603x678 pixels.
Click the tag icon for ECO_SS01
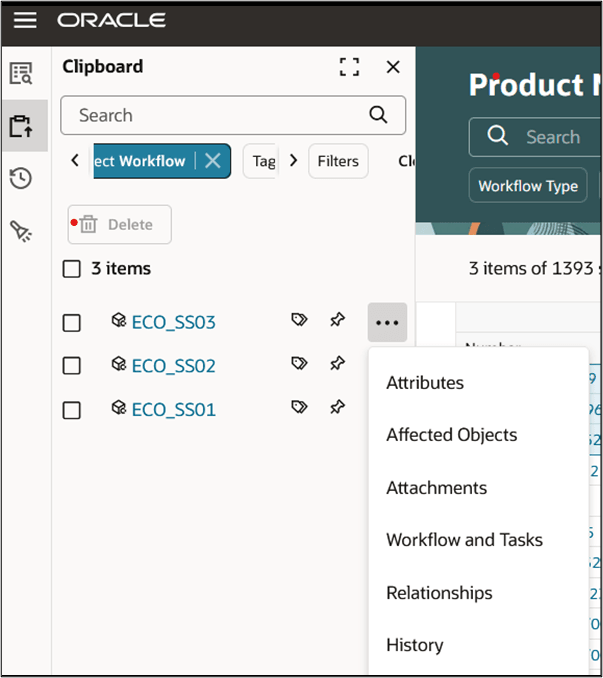[299, 407]
